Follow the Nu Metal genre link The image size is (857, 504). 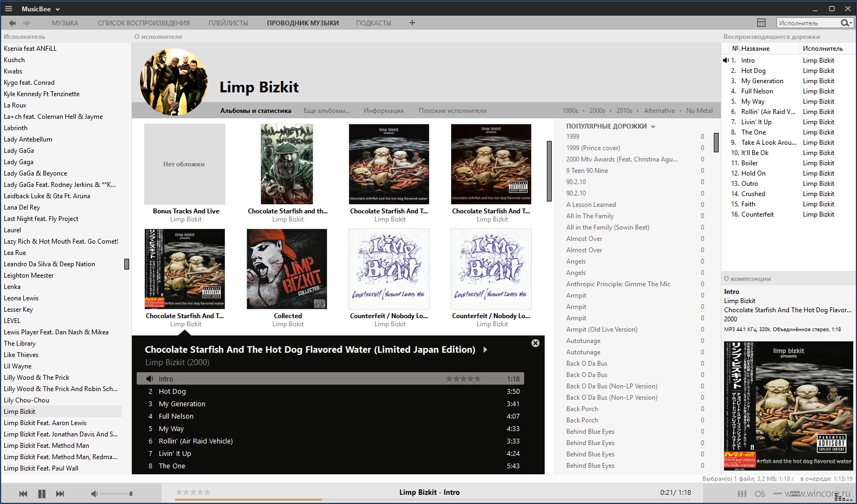[x=699, y=111]
